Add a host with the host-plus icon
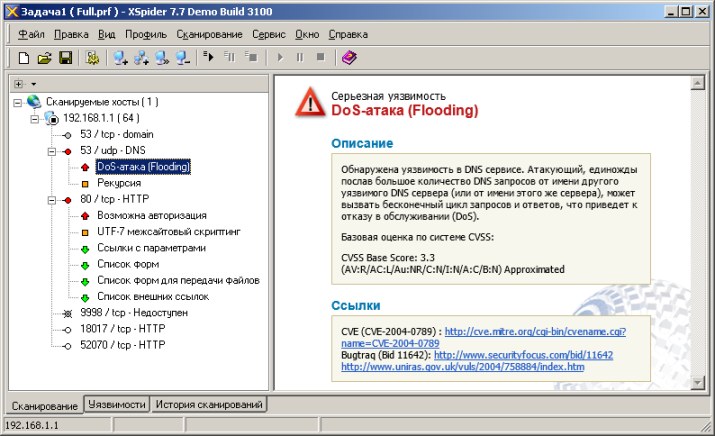This screenshot has height=436, width=715. 120,58
